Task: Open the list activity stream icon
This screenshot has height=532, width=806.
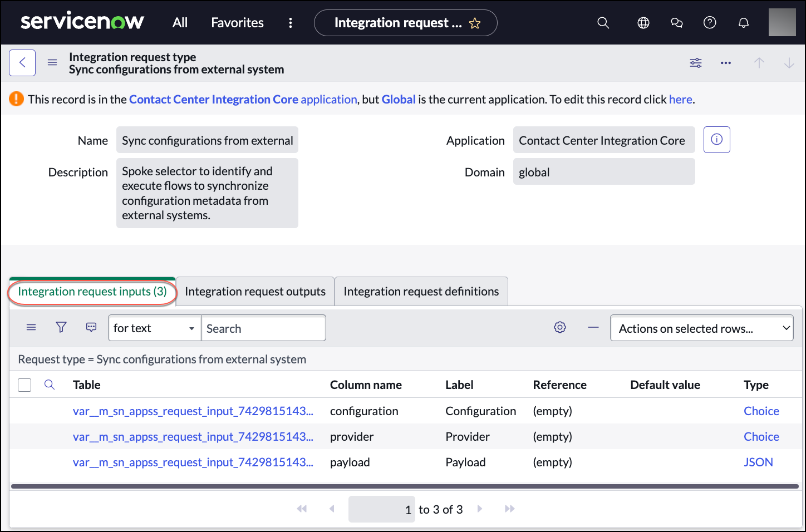Action: (x=91, y=328)
